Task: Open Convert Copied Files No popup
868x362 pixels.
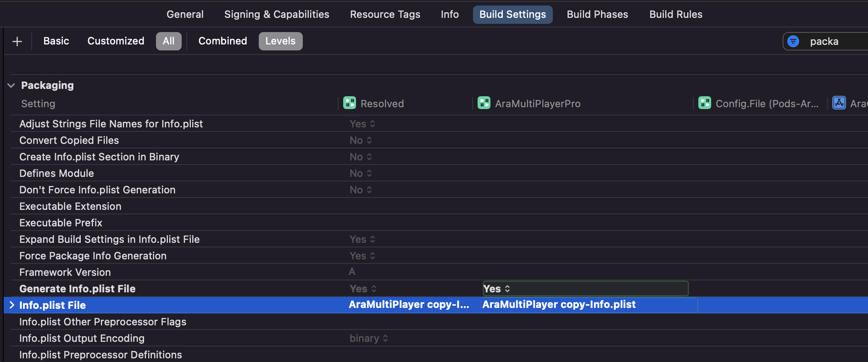Action: point(361,140)
